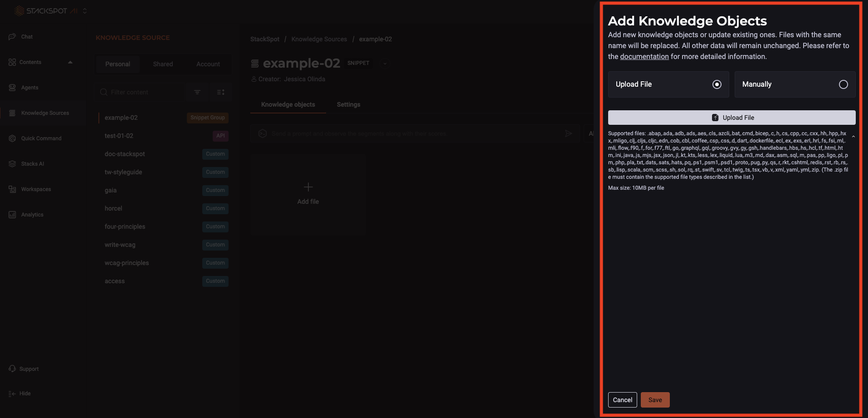Switch to the Shared tab

pos(163,64)
